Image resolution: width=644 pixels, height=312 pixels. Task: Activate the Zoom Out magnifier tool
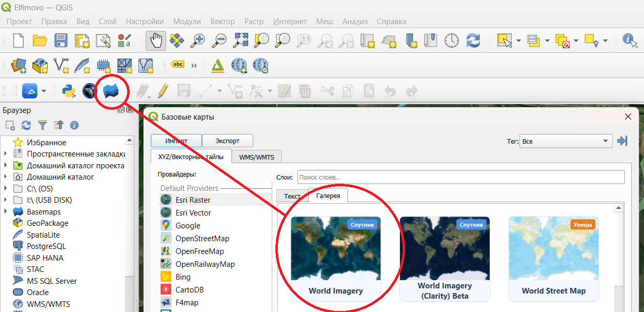click(x=220, y=41)
